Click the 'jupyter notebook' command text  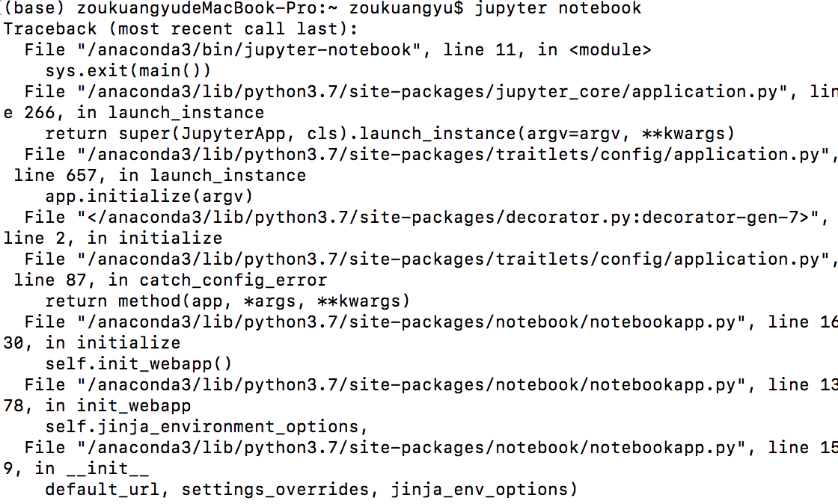pyautogui.click(x=557, y=8)
